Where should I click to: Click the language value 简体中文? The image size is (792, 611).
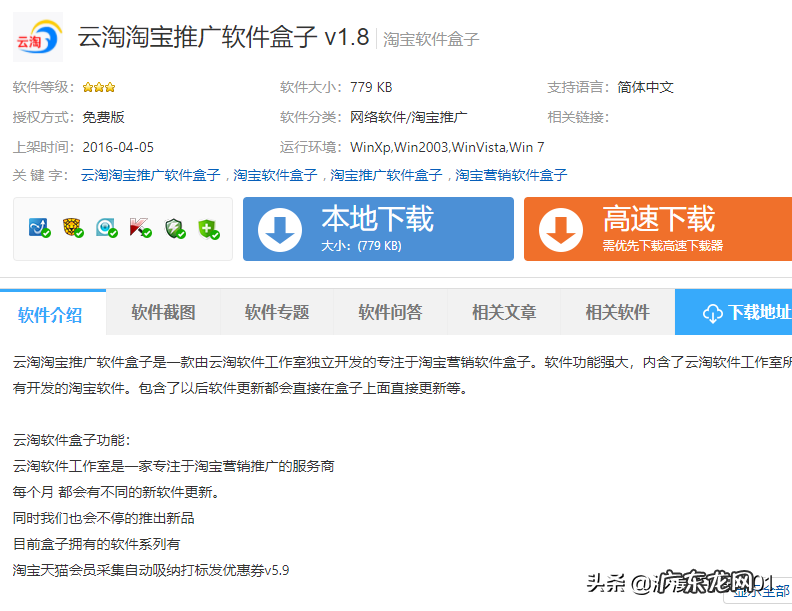(x=645, y=87)
